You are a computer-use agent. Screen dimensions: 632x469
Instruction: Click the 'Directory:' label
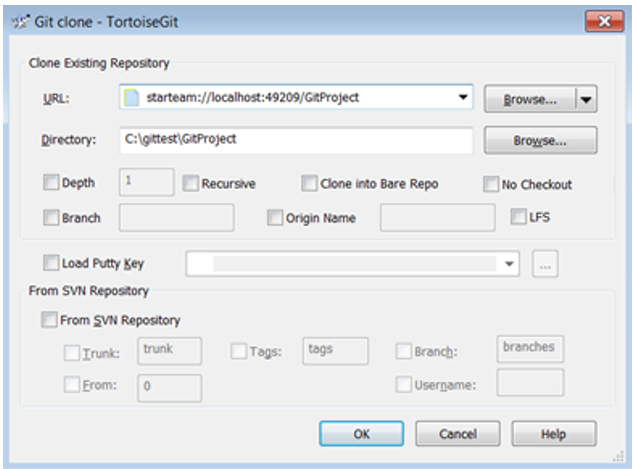pos(69,140)
